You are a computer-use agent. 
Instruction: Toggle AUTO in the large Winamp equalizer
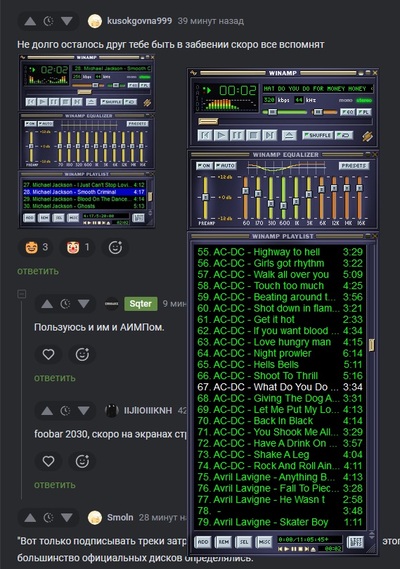coord(225,166)
